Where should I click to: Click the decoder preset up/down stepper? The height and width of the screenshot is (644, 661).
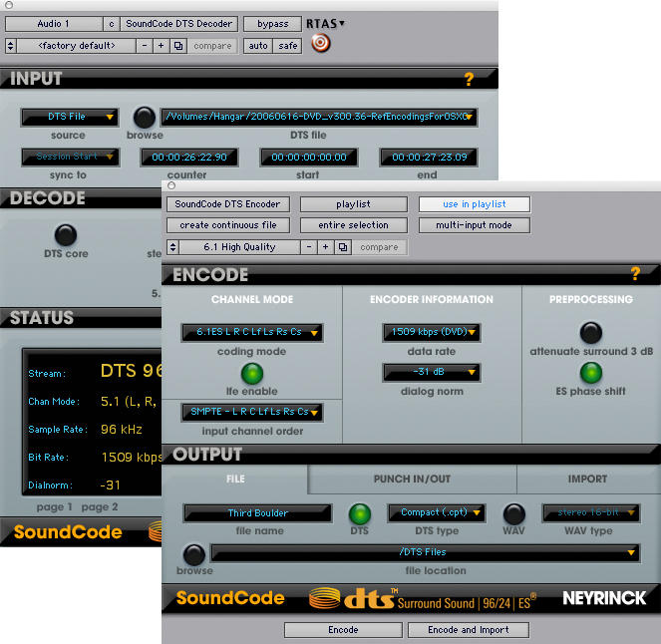click(x=11, y=46)
